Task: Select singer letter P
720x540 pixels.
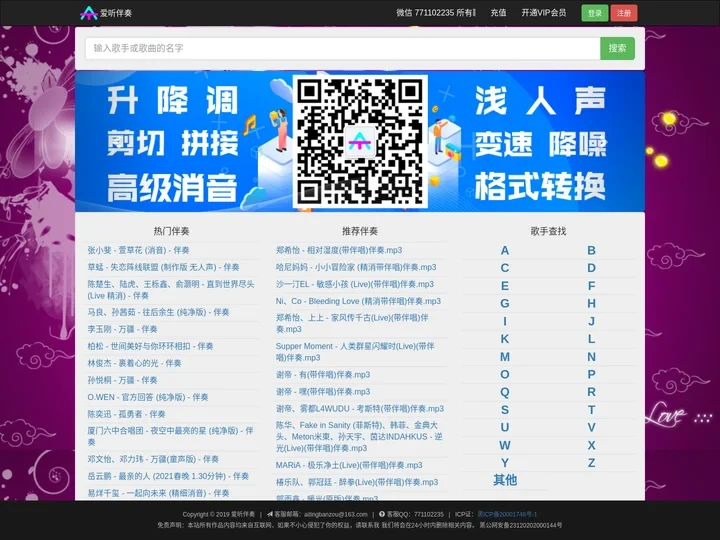Action: point(591,374)
